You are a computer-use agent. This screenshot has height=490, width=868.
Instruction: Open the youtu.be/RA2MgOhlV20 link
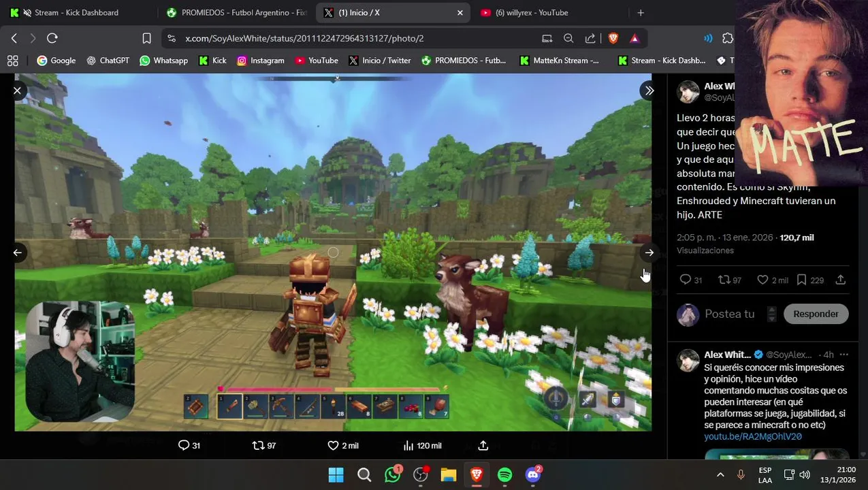753,436
